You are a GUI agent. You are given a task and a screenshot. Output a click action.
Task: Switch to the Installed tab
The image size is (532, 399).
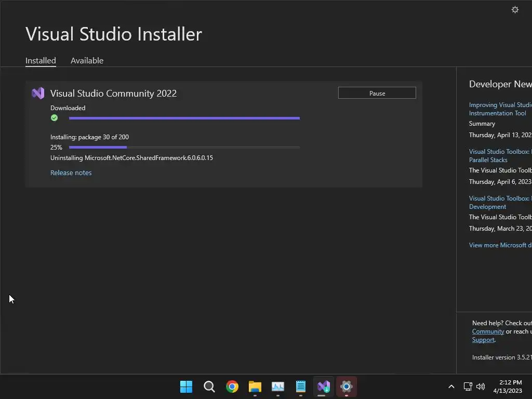click(41, 61)
